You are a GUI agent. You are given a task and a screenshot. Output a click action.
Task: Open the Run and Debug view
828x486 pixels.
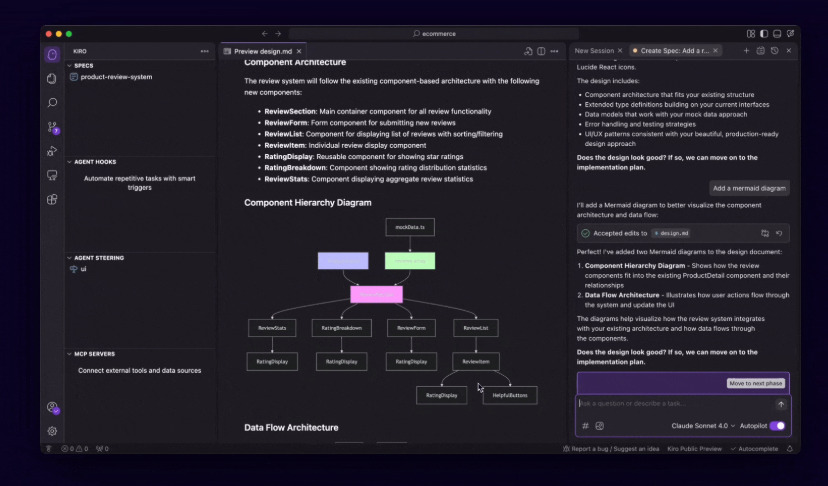point(52,151)
